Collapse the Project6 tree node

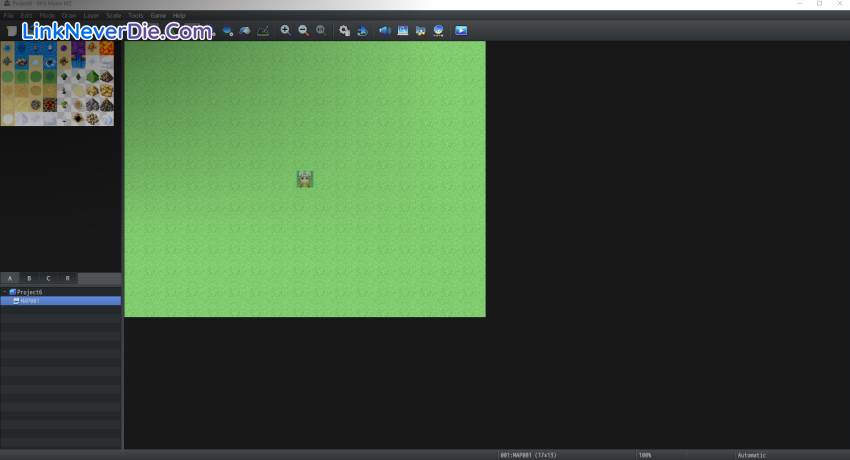4,292
